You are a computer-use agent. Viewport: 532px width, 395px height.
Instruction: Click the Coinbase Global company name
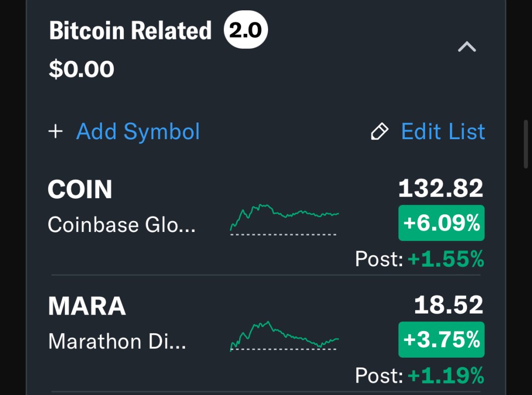pyautogui.click(x=122, y=225)
